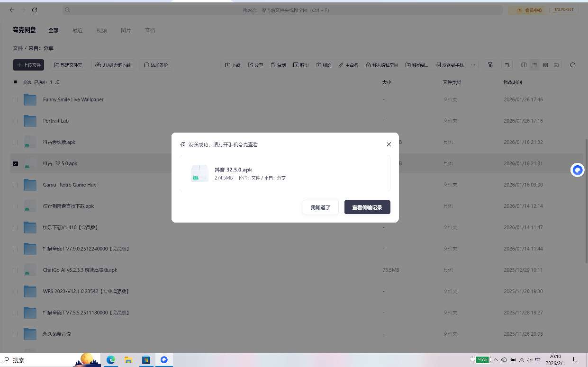
Task: Open the 图片 category tab
Action: click(x=126, y=30)
